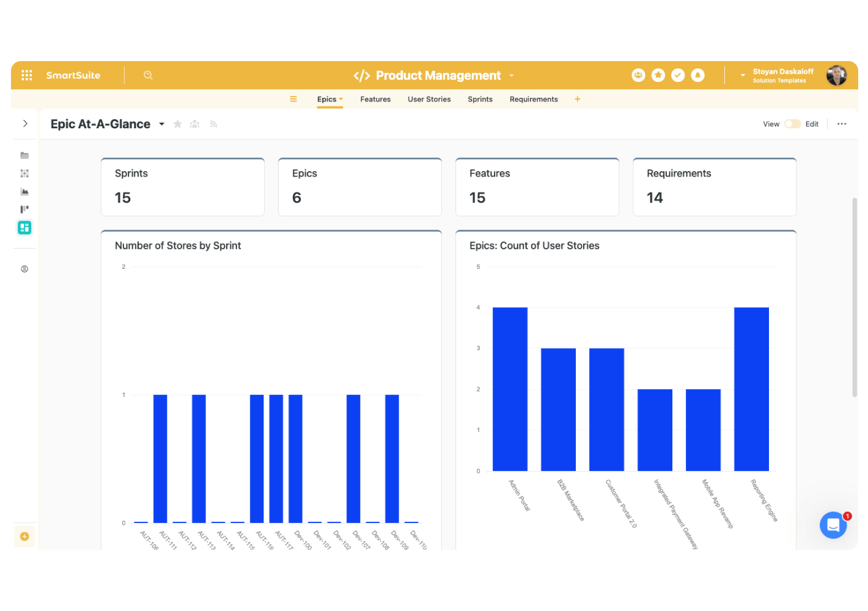Viewport: 868px width, 611px height.
Task: Open the three-dot more options menu
Action: (x=842, y=124)
